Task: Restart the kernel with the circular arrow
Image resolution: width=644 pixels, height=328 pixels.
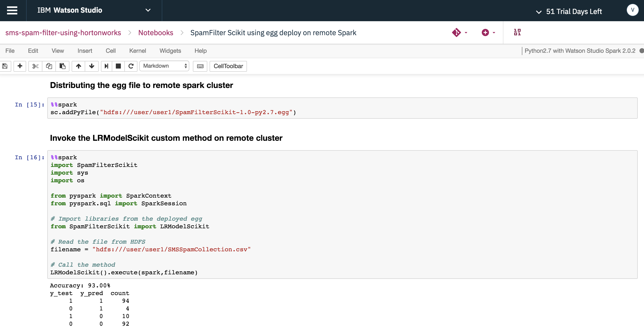Action: [131, 66]
